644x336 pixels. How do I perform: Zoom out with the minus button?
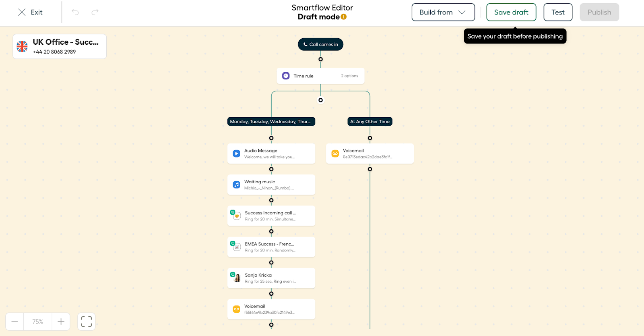point(15,321)
